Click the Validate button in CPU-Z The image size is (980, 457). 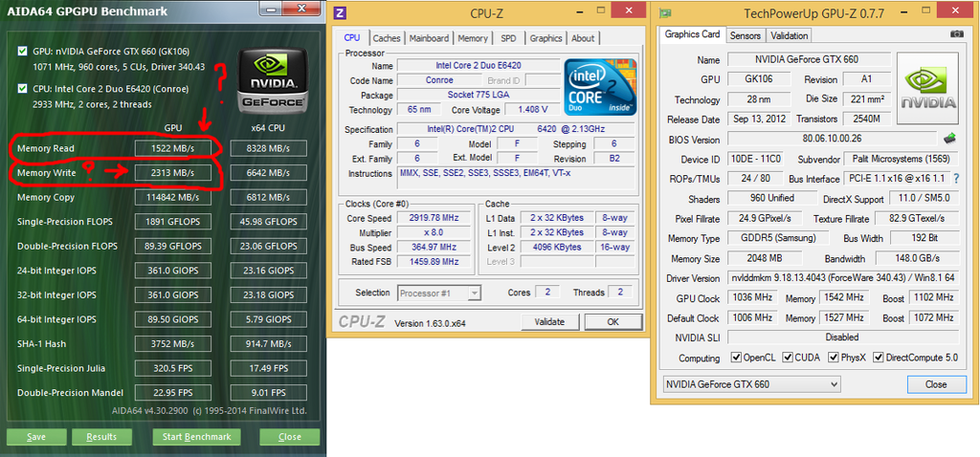coord(549,321)
